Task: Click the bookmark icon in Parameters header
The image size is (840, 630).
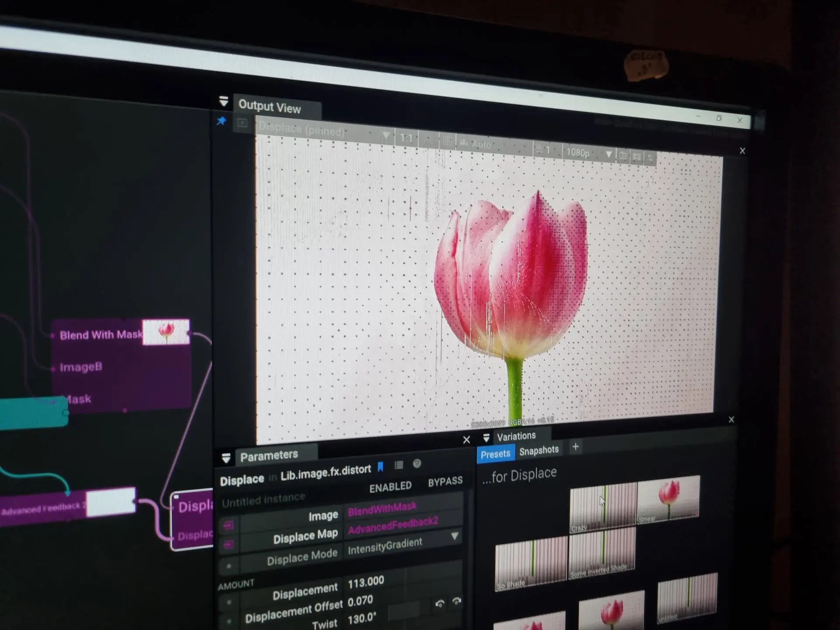Action: click(x=381, y=465)
